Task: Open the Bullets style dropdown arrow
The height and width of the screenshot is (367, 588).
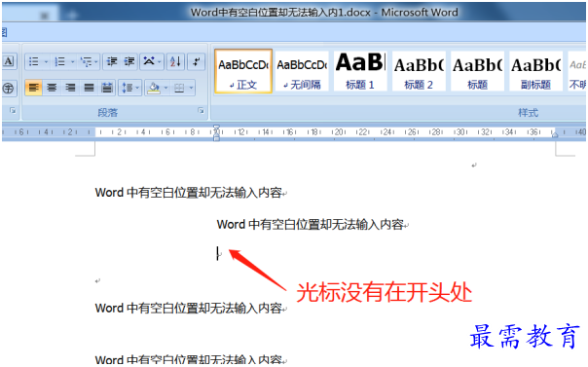Action: click(x=46, y=62)
